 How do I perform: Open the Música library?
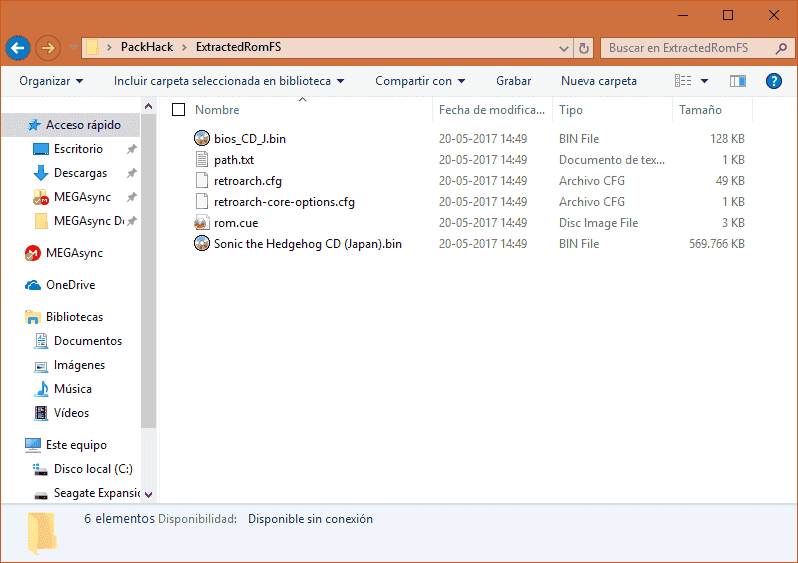(73, 389)
